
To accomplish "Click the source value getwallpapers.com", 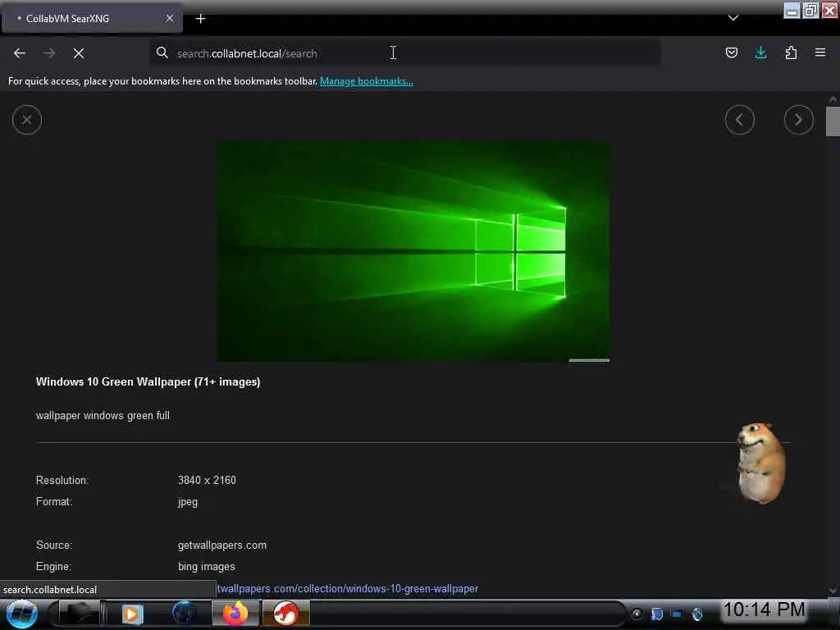I will tap(221, 546).
